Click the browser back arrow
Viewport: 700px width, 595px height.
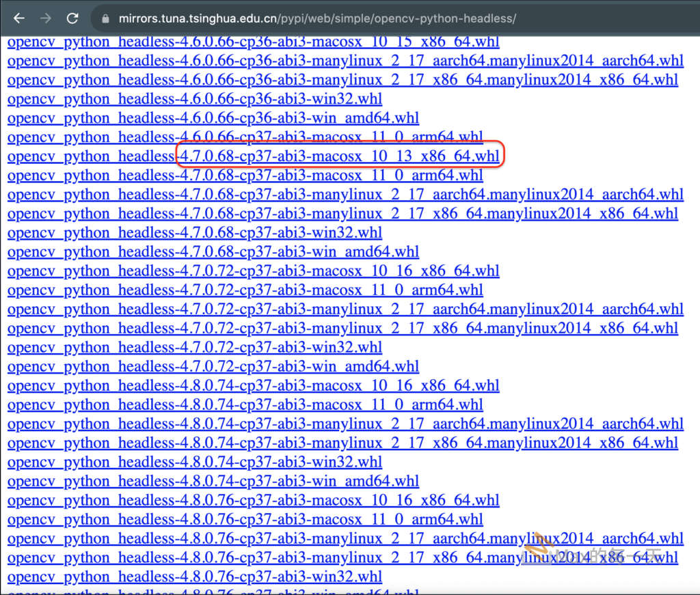coord(18,18)
